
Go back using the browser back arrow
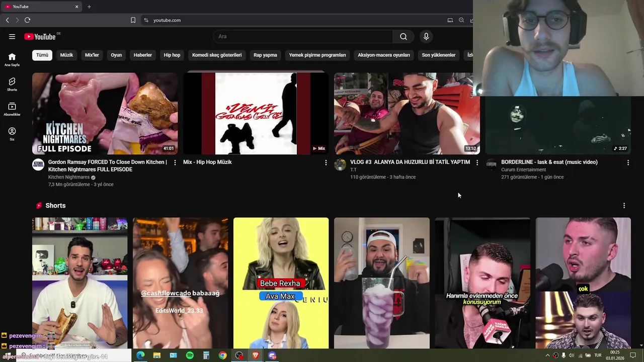[x=7, y=20]
